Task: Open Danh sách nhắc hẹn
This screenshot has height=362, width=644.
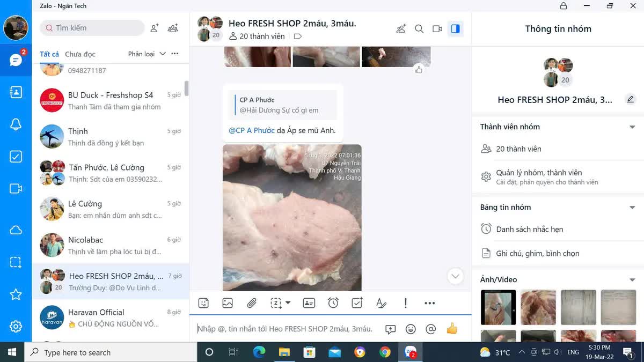Action: tap(529, 229)
